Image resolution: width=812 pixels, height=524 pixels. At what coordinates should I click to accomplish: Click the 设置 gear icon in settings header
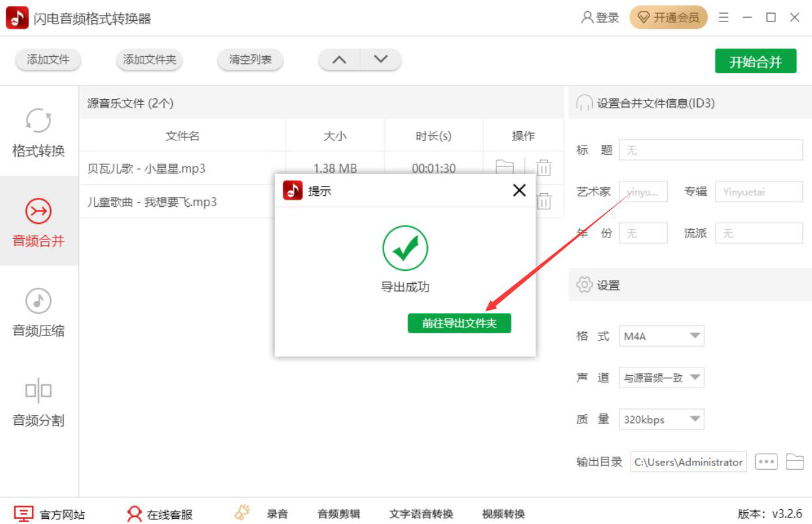click(584, 285)
